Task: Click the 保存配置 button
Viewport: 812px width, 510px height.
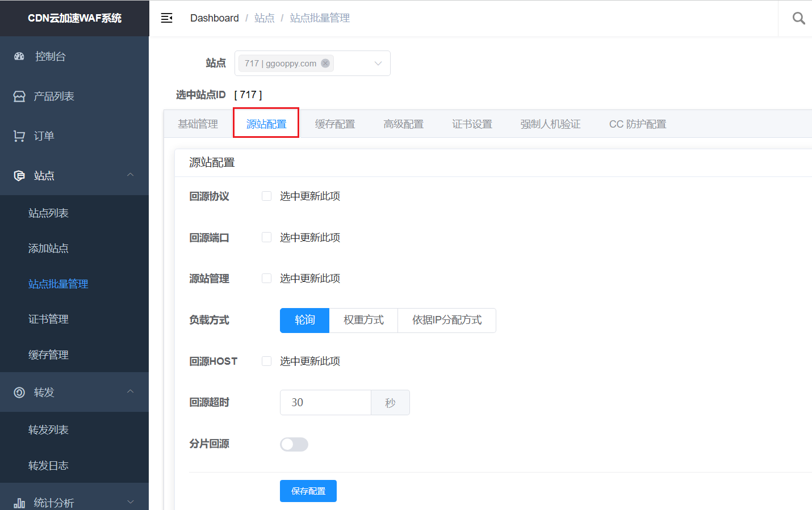Action: click(x=308, y=491)
